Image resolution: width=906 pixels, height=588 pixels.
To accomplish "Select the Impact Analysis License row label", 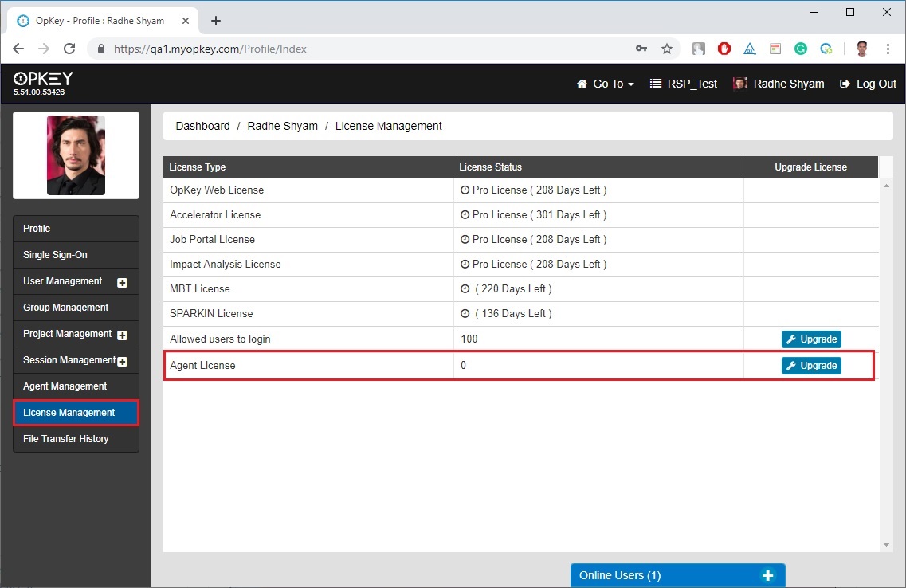I will coord(226,264).
